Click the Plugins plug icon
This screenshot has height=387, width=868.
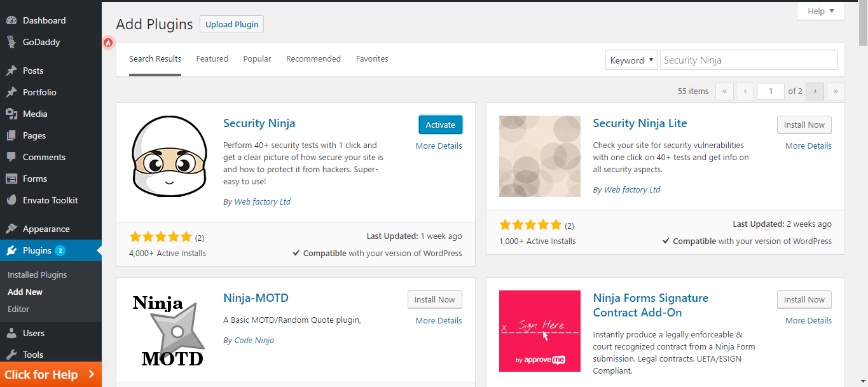11,250
